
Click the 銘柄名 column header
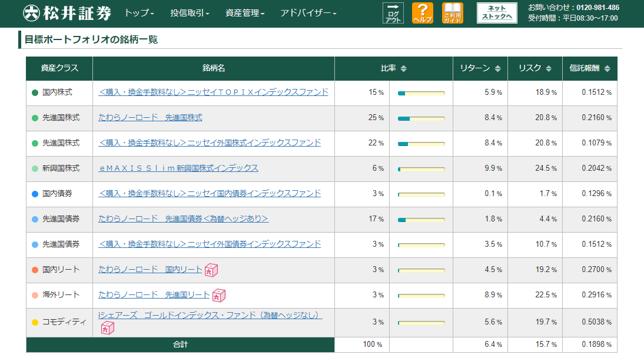(x=214, y=68)
